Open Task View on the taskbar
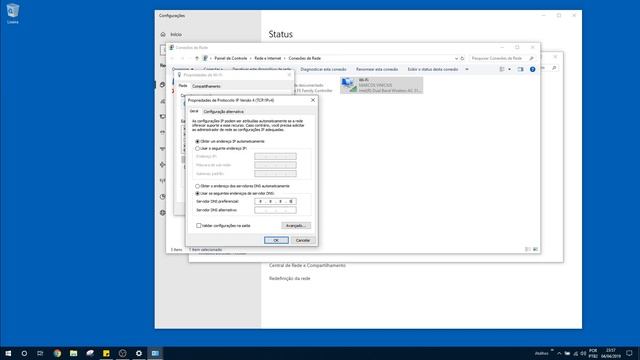Screen dimensions: 640x360 point(40,353)
